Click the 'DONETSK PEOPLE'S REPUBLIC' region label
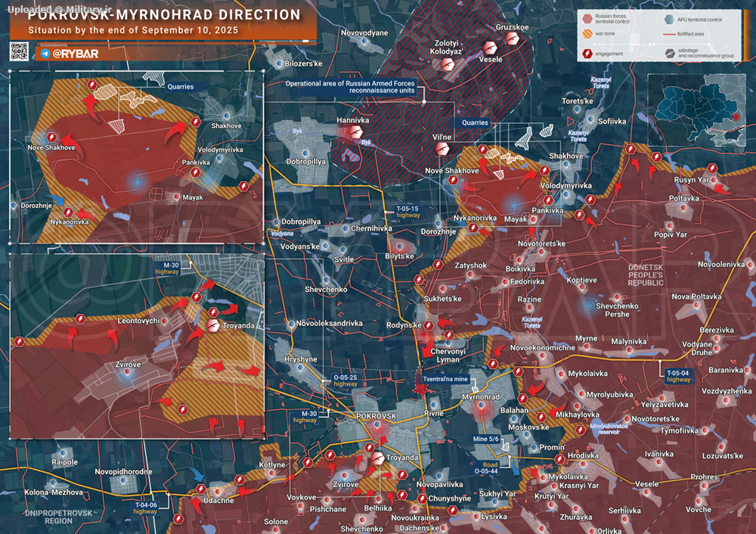Image resolution: width=756 pixels, height=534 pixels. tap(646, 275)
